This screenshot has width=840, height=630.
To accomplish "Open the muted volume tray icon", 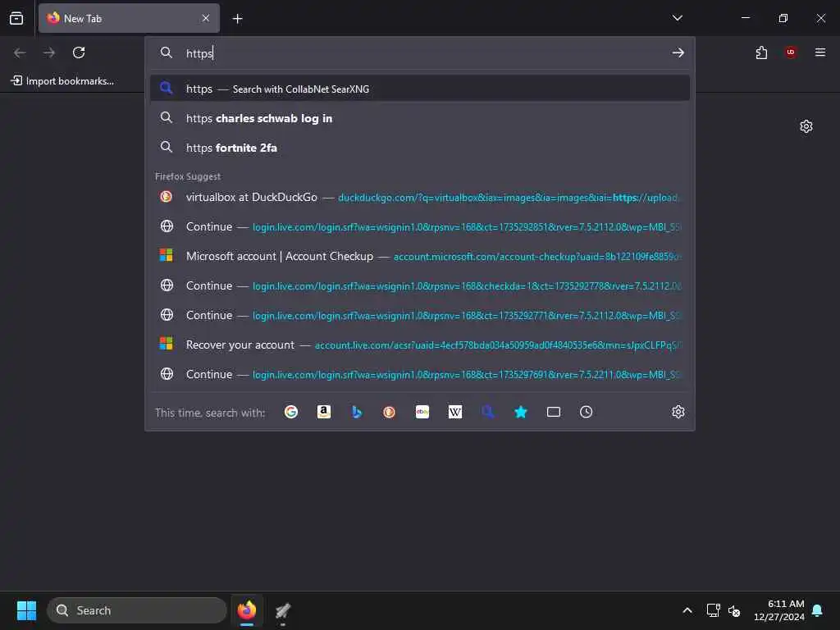I will click(734, 610).
